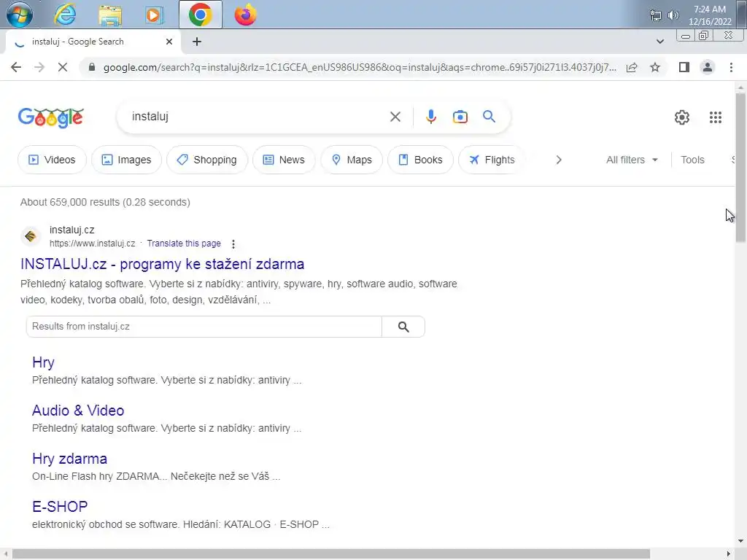
Task: Click the scroll-down arrow of scrollbar
Action: (x=740, y=541)
